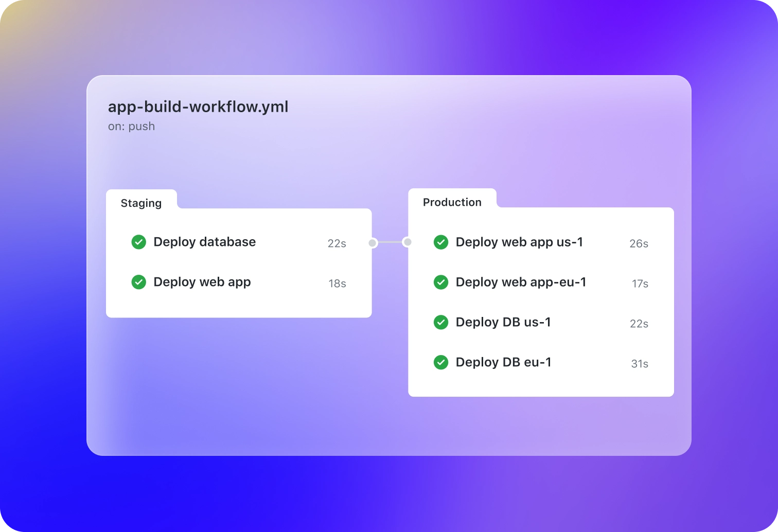Select the Staging group tab

pyautogui.click(x=141, y=203)
